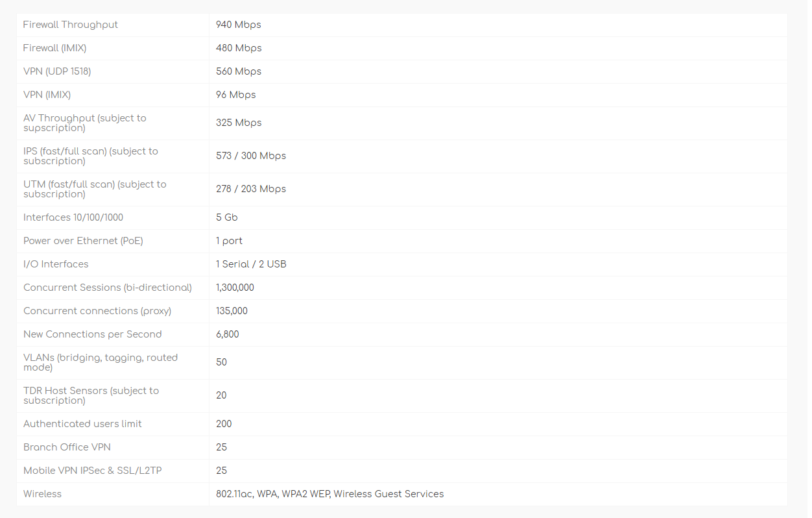Image resolution: width=812 pixels, height=518 pixels.
Task: Click the Interfaces 10/100/1000 label
Action: tap(73, 217)
